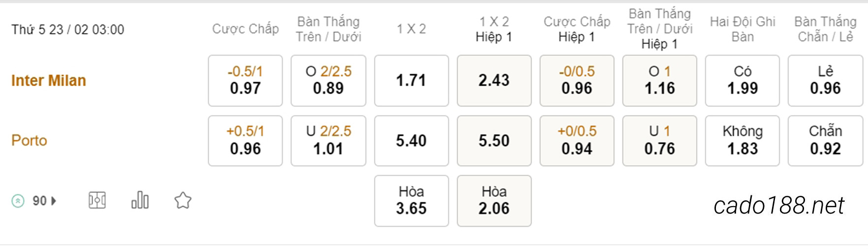Pick first-half Over 1 at 1.16
The height and width of the screenshot is (249, 868).
(659, 80)
